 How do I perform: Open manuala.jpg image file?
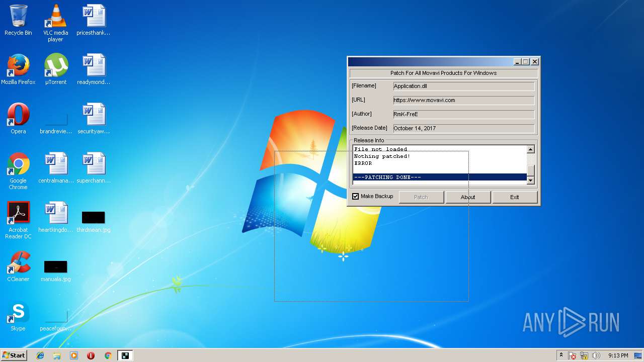tap(55, 270)
